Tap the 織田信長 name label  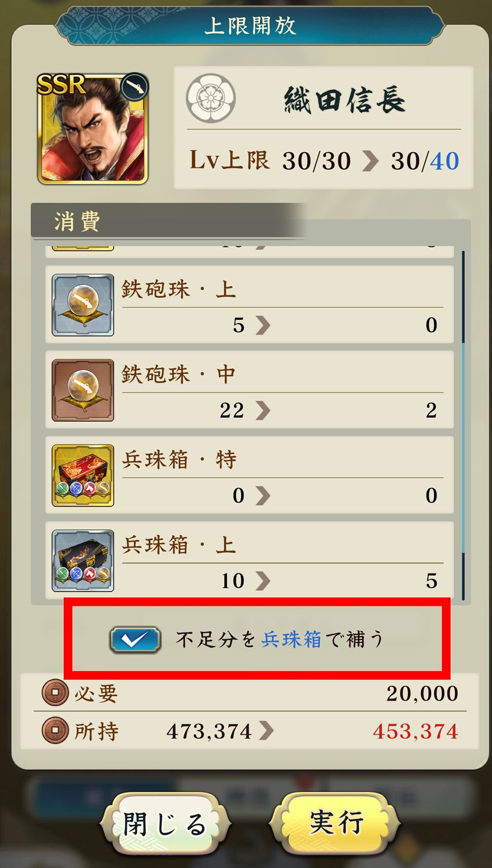pos(344,100)
